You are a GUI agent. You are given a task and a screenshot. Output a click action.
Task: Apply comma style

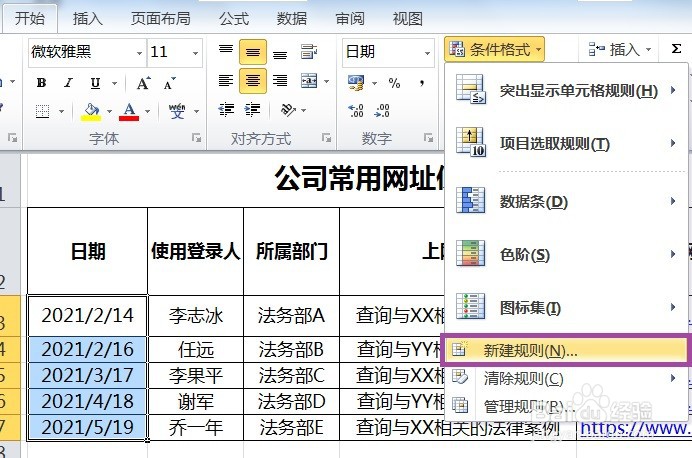pos(422,83)
